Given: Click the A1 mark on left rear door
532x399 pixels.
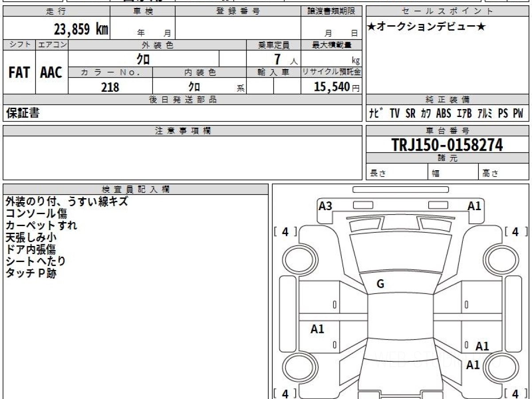Looking at the screenshot, I should pos(317,329).
